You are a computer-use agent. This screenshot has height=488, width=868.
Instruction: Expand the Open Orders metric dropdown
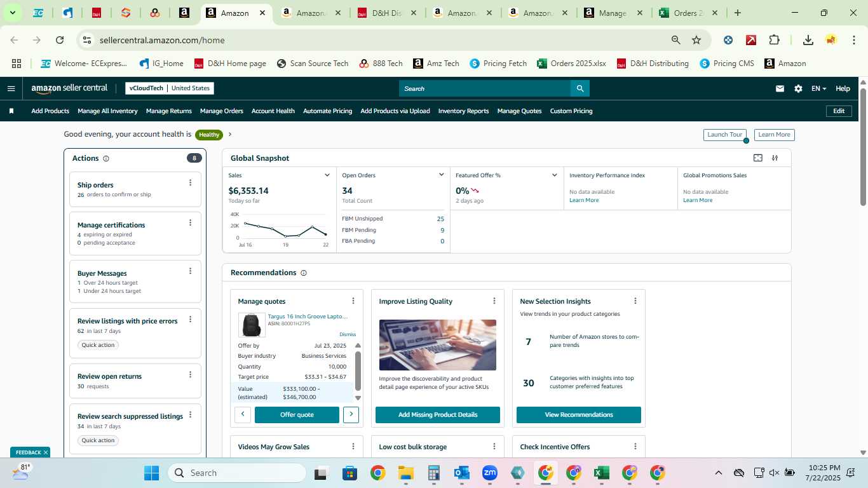point(441,175)
